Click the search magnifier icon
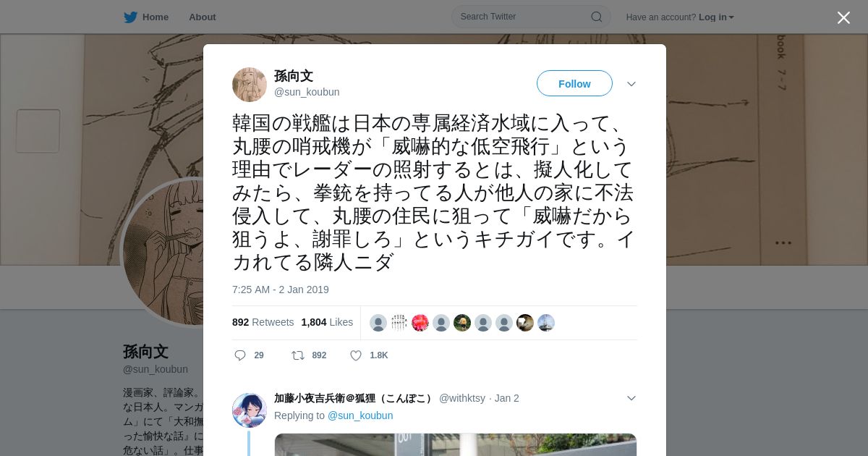The width and height of the screenshot is (868, 456). click(597, 17)
